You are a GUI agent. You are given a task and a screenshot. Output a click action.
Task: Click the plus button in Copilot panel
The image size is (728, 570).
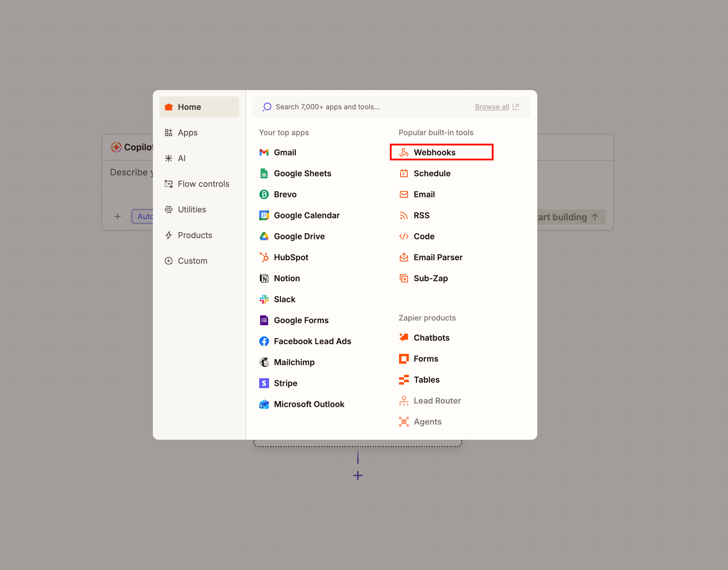tap(117, 217)
